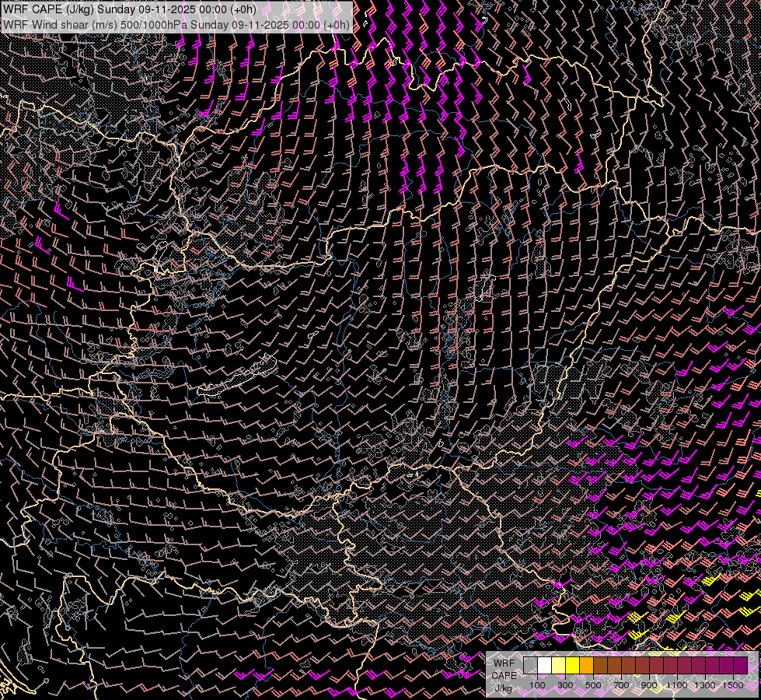Click the J/kg unit label in legend
Viewport: 761px width, 700px height.
click(503, 688)
